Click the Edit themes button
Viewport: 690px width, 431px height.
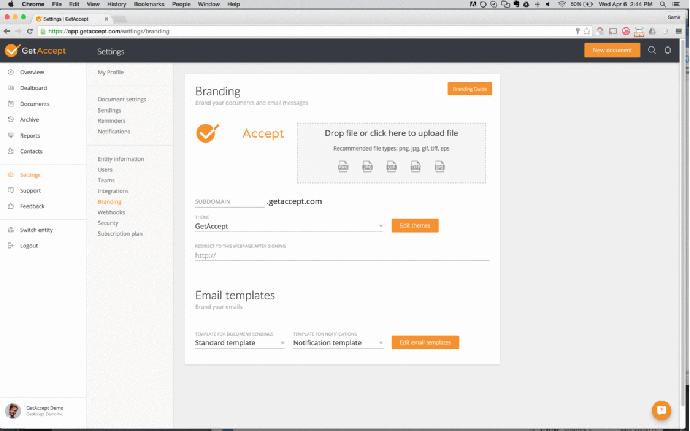415,225
